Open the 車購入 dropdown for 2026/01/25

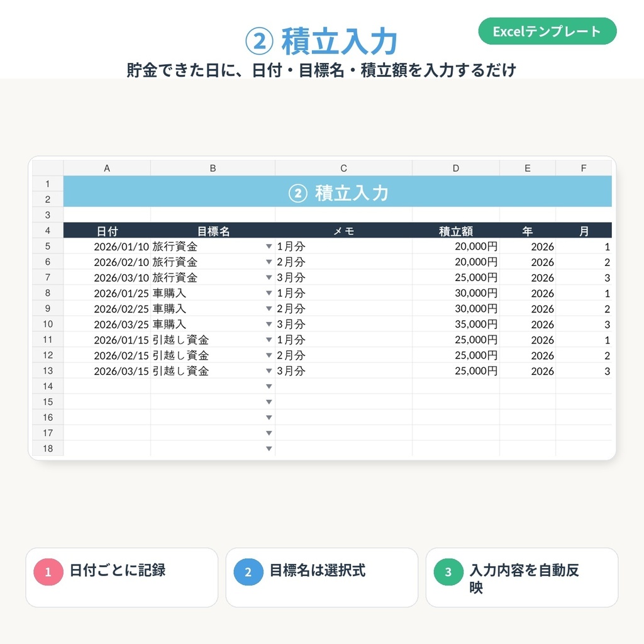(x=269, y=293)
